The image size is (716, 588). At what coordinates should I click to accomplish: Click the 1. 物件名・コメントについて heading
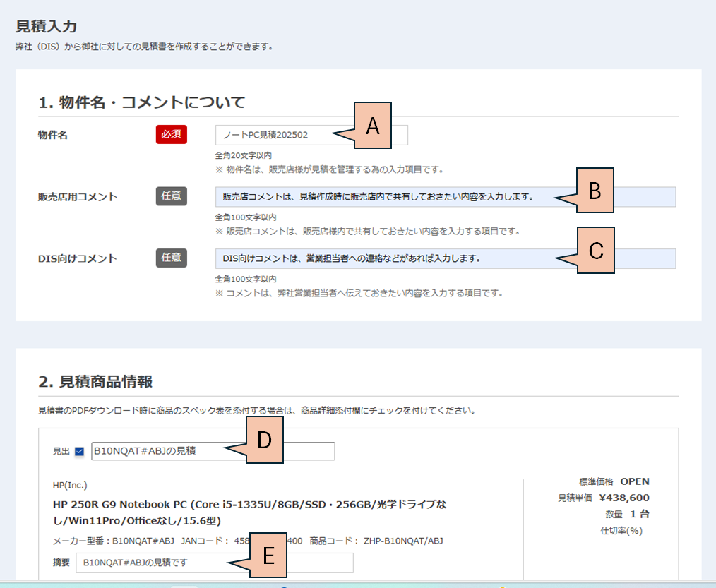pos(141,102)
